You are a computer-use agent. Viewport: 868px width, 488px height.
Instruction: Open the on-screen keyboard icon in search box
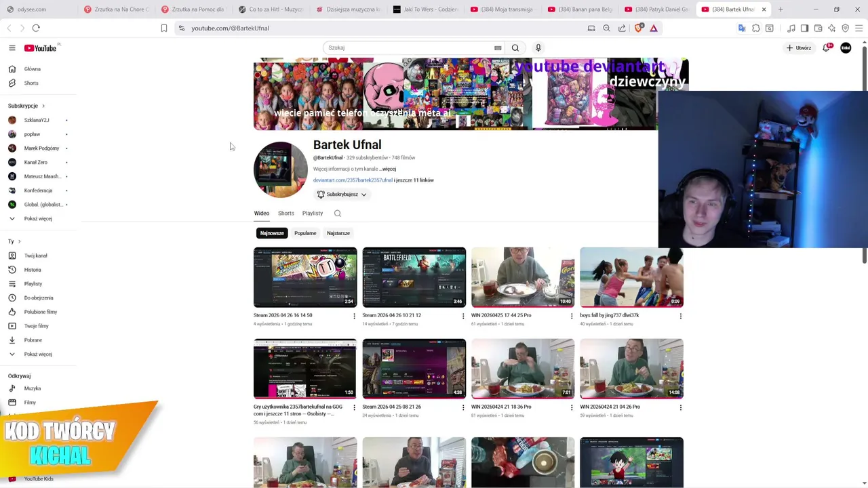498,48
